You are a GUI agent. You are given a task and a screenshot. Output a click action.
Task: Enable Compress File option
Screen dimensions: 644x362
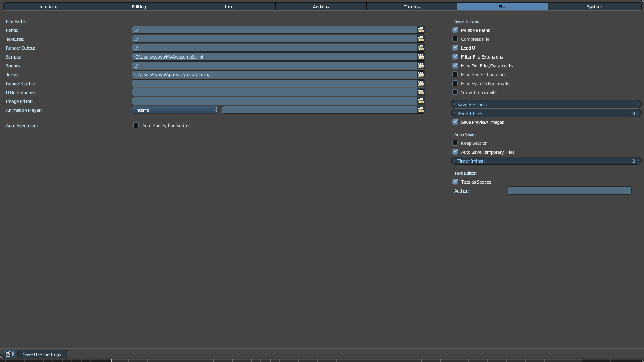coord(455,39)
